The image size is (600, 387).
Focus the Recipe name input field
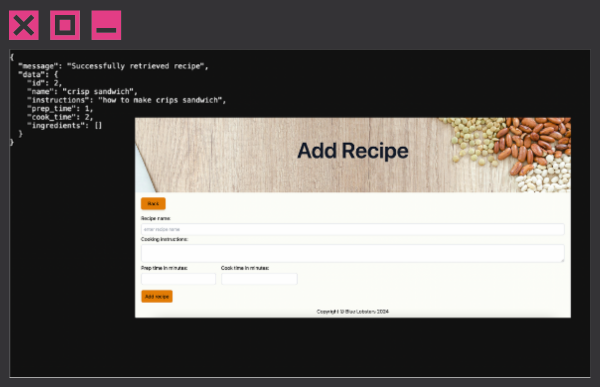tap(352, 229)
